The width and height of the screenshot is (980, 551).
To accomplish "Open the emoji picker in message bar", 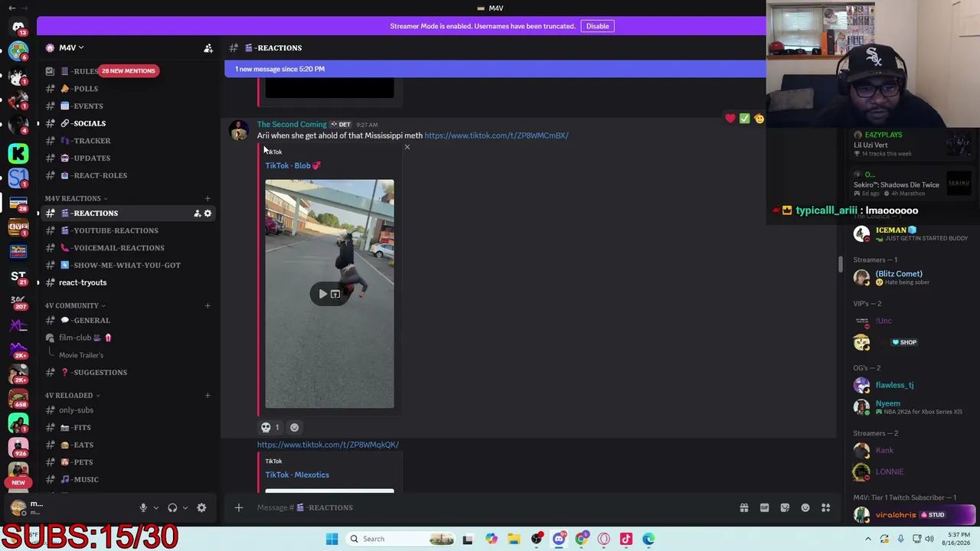I will 805,507.
